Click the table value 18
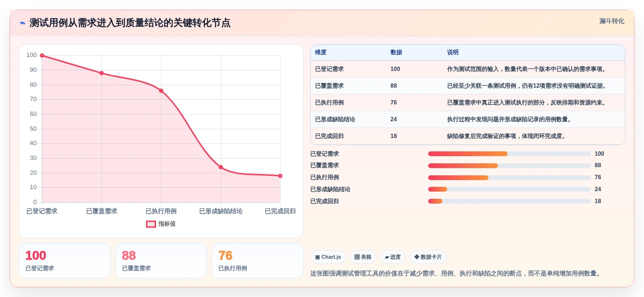Image resolution: width=644 pixels, height=297 pixels. [394, 136]
